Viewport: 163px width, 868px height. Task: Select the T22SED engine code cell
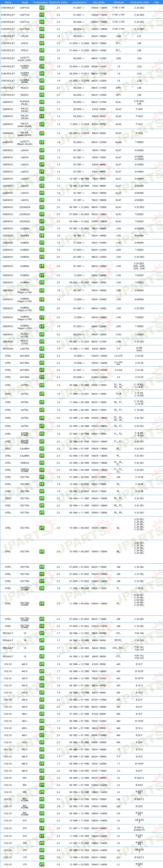[x=139, y=221]
